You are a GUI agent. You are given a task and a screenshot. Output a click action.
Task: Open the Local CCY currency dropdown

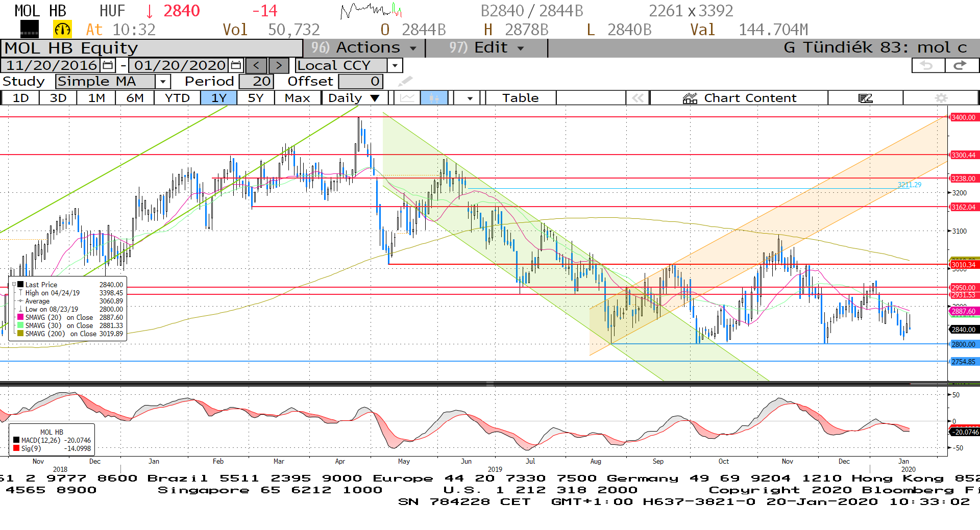point(395,65)
